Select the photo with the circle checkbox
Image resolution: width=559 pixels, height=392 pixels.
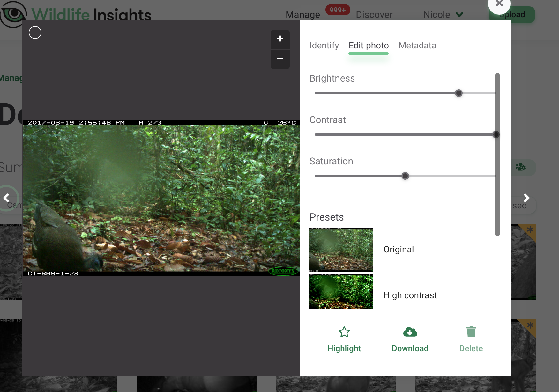[35, 33]
